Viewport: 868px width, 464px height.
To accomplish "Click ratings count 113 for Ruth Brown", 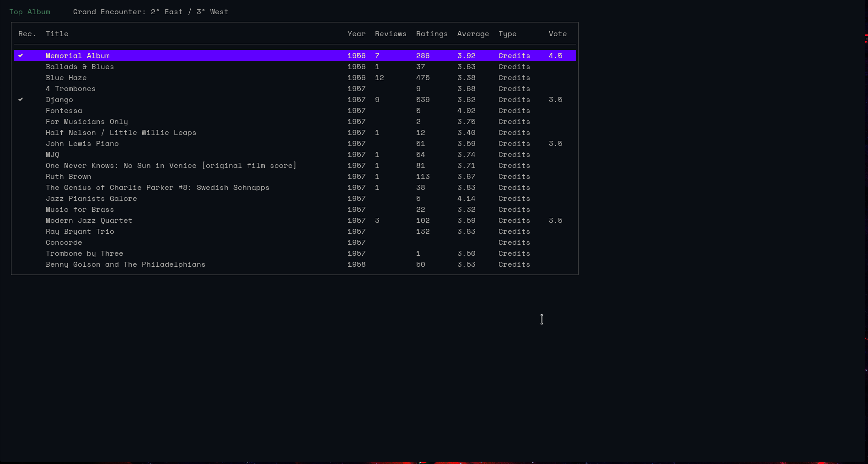I will [x=423, y=177].
